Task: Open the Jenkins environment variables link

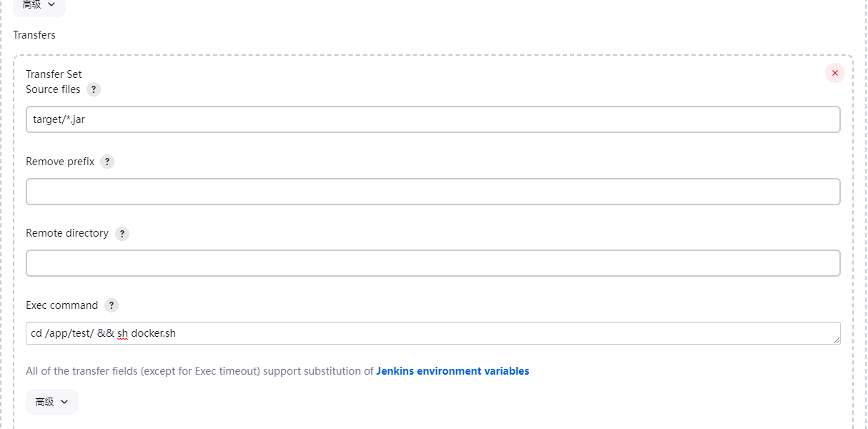Action: [x=453, y=371]
